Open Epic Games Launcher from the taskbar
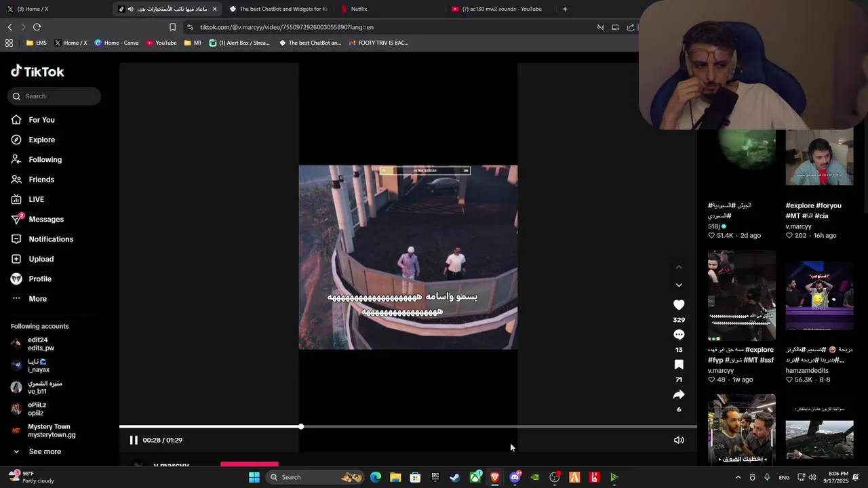Viewport: 868px width, 488px height. (435, 477)
